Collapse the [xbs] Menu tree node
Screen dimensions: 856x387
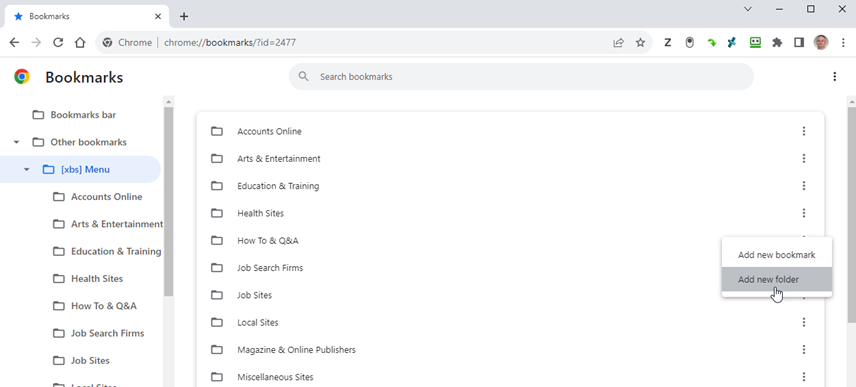coord(27,169)
